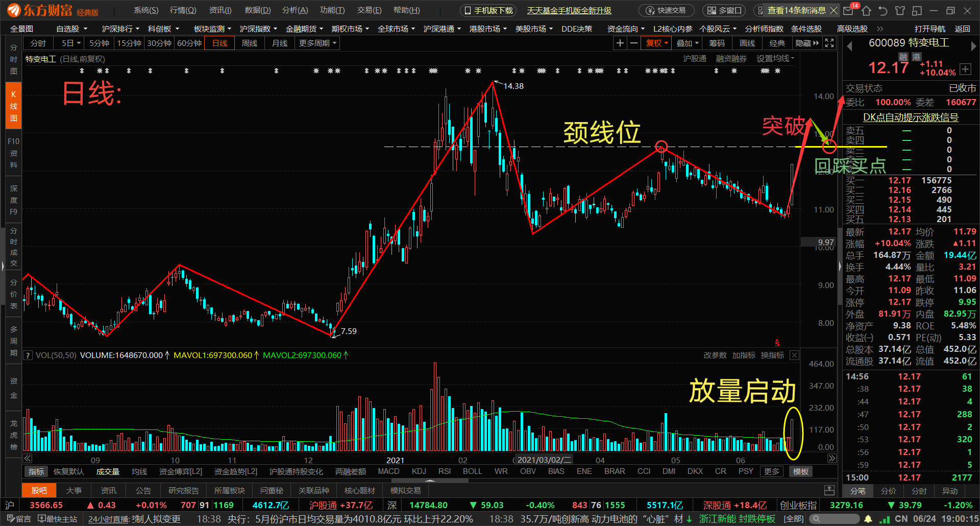The image size is (980, 526).
Task: Switch to the 分价 tab
Action: click(888, 491)
